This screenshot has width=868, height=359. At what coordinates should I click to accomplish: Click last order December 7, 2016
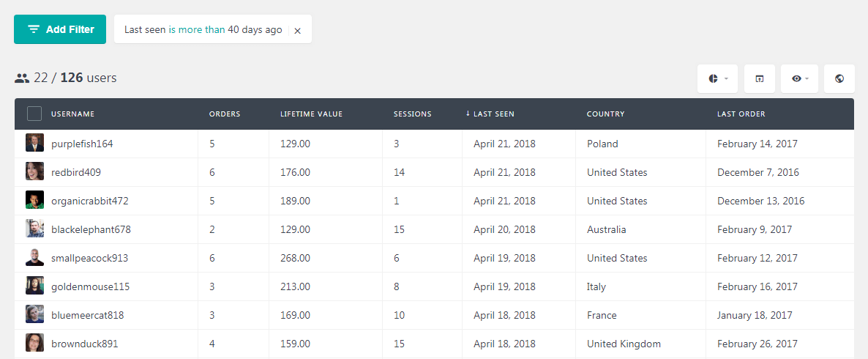coord(758,172)
